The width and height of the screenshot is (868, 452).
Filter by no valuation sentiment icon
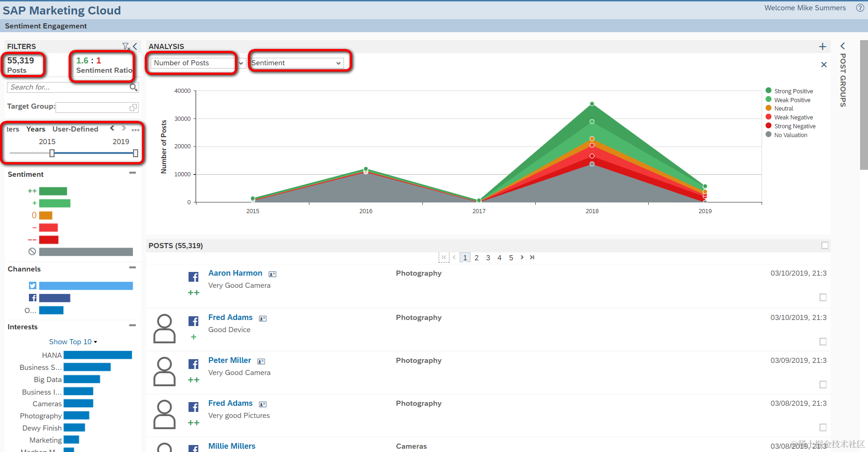point(32,252)
